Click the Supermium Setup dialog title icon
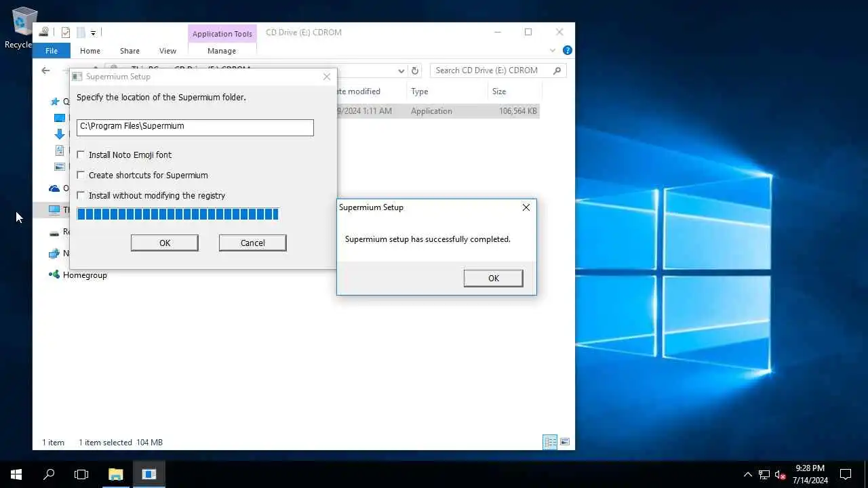 [x=77, y=77]
